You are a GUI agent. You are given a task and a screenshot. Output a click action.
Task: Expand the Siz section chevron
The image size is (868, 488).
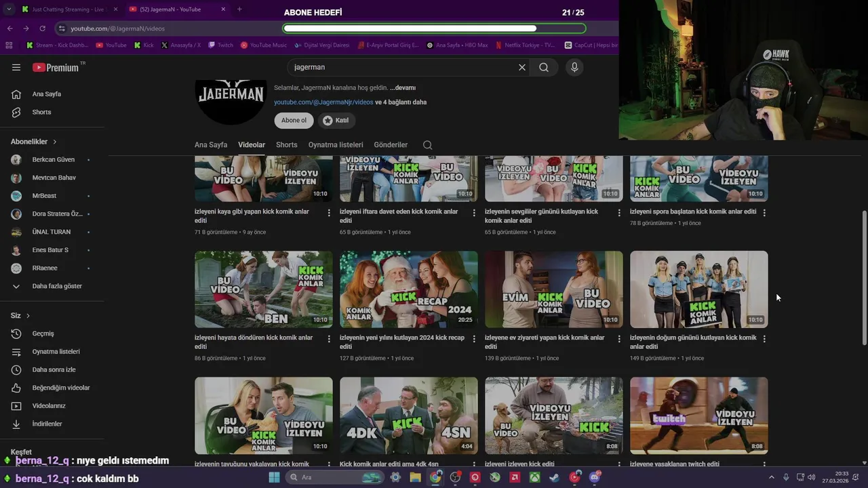pos(28,316)
